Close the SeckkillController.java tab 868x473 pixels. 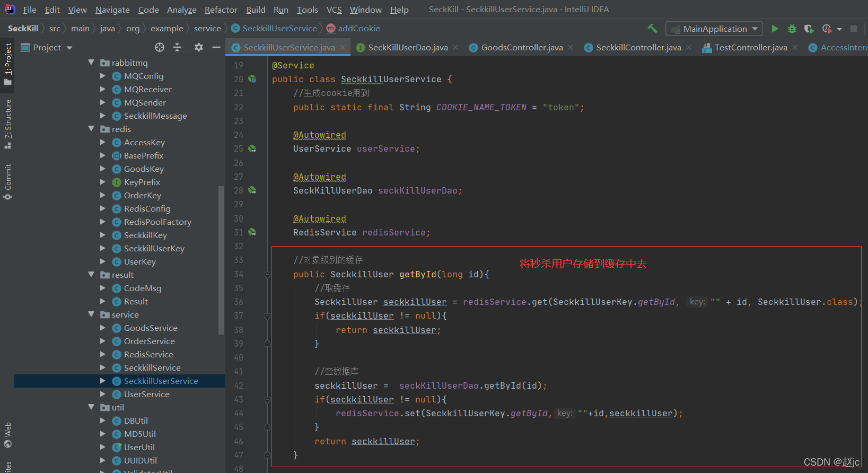click(689, 47)
